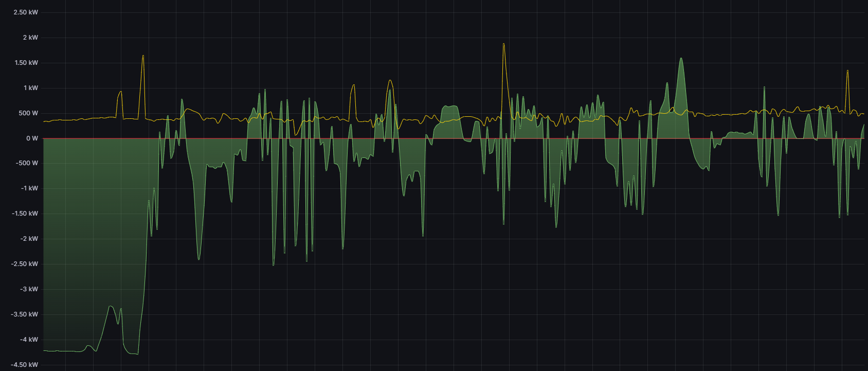868x371 pixels.
Task: Click the "0 W" y-axis label
Action: pos(32,138)
